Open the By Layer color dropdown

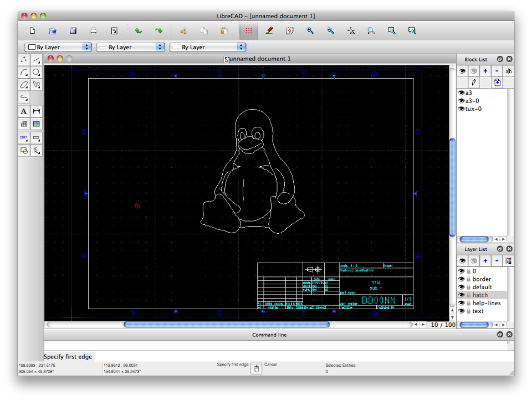pyautogui.click(x=58, y=47)
